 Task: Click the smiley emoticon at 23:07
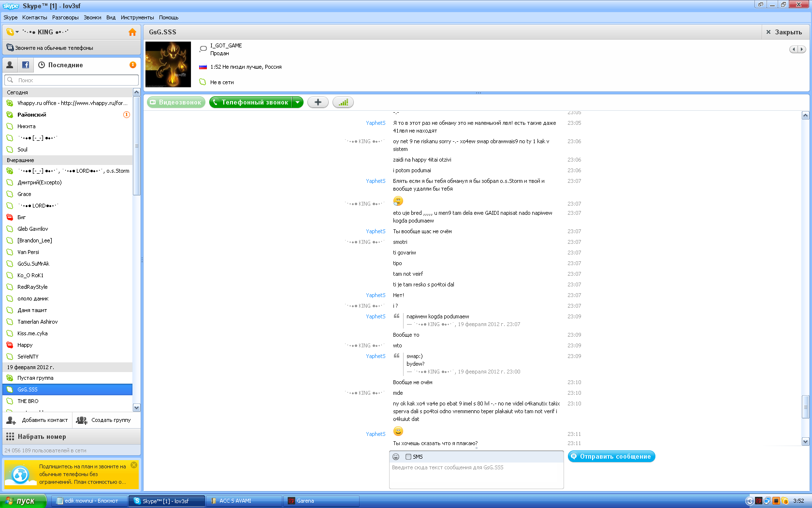point(398,201)
